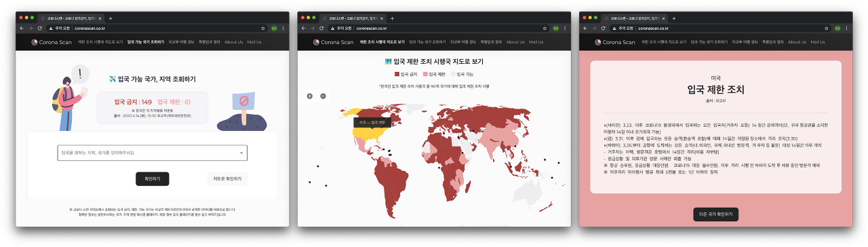Viewport: 868px width, 247px height.
Task: Click the address bar in middle window
Action: [438, 28]
